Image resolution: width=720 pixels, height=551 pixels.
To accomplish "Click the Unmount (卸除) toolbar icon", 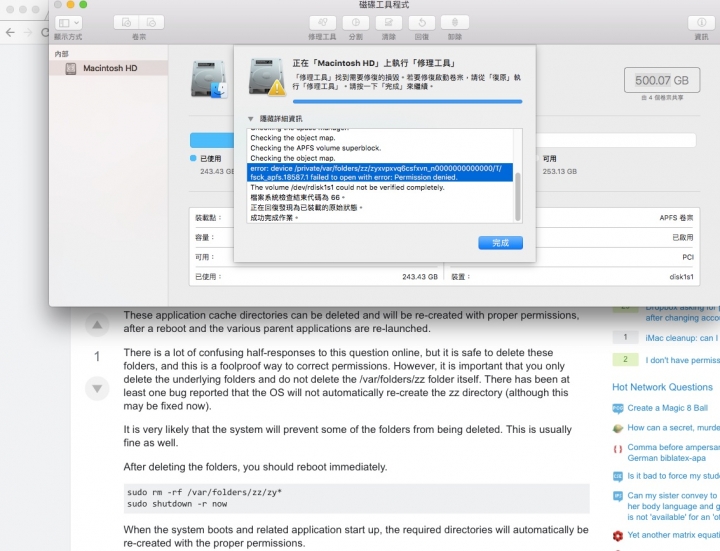I will tap(455, 22).
